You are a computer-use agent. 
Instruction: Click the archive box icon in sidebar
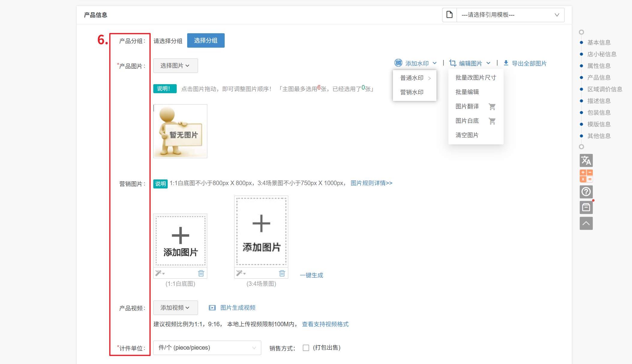coord(586,207)
